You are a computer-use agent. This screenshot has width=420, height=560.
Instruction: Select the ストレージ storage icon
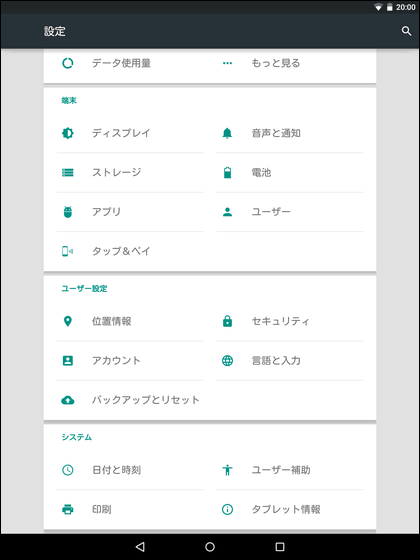tap(68, 172)
